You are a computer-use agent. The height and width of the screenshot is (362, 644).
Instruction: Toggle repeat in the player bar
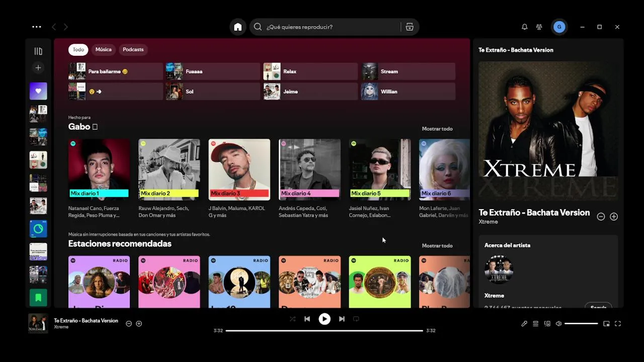point(356,319)
